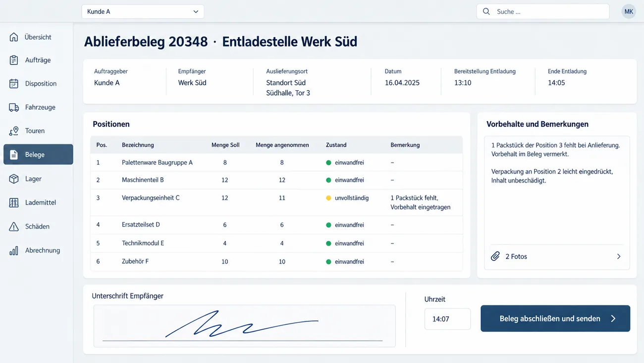Click the search magnifier icon
Viewport: 644px width, 363px height.
(x=486, y=11)
